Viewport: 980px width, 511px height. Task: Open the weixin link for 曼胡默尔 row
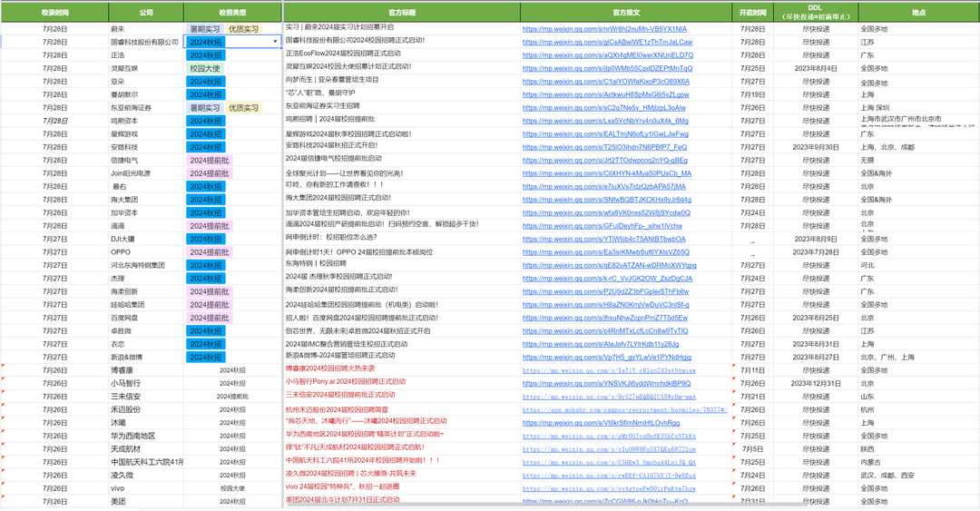click(605, 94)
